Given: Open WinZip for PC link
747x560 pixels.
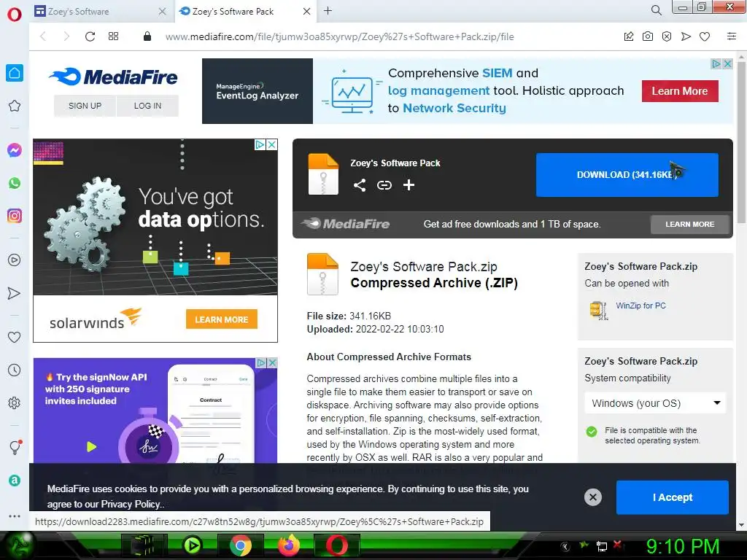Looking at the screenshot, I should pos(640,306).
